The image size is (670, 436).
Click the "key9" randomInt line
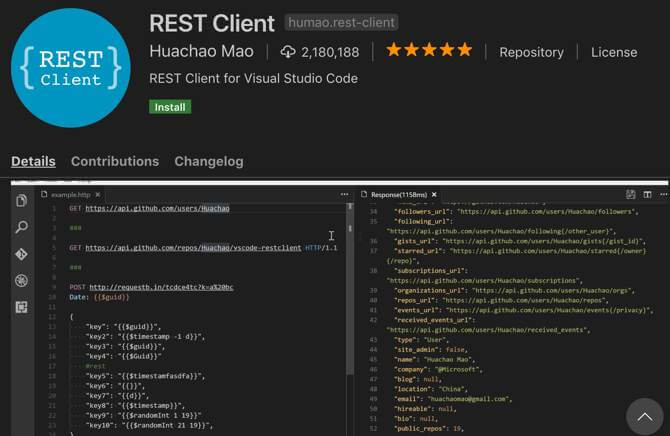point(143,415)
